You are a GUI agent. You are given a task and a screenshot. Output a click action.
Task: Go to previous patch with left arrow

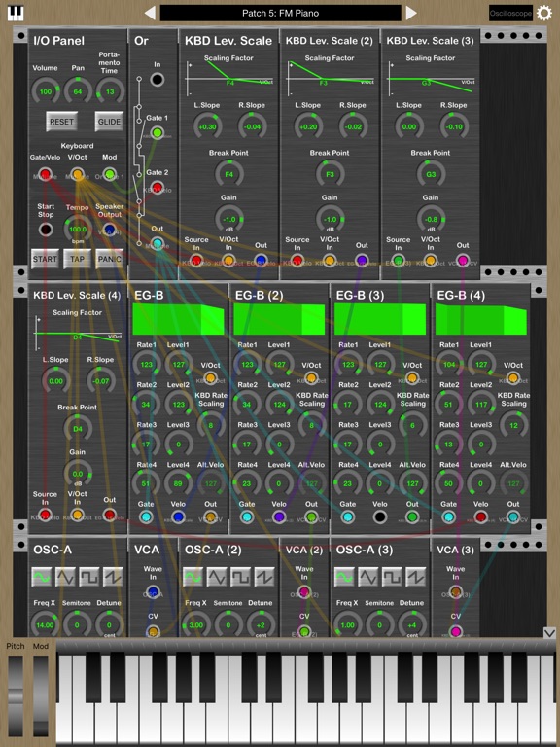coord(150,13)
